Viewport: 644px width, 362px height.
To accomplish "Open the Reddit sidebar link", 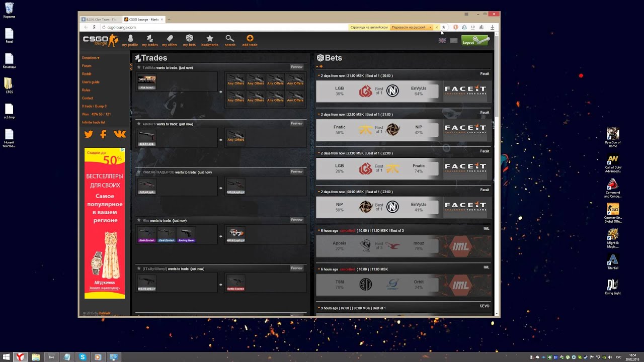I will (x=87, y=74).
